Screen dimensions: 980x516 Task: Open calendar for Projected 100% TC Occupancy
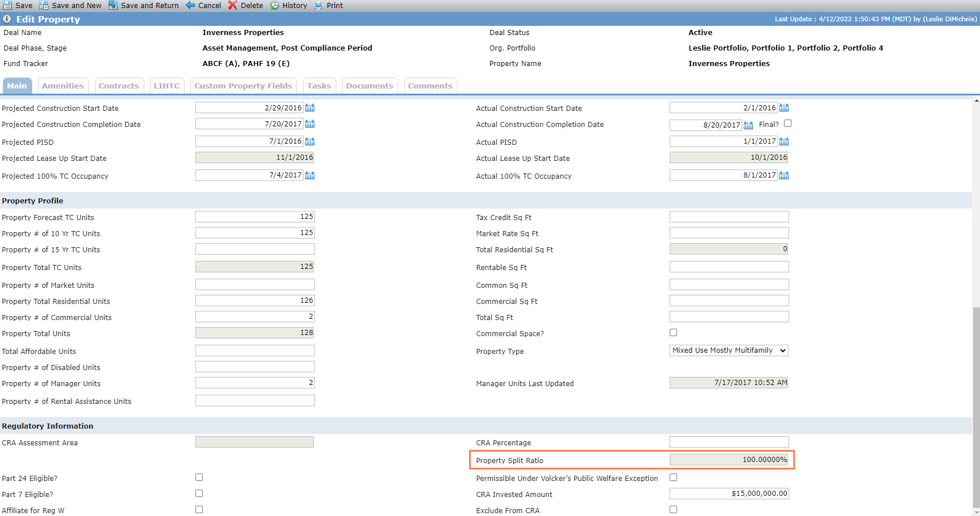coord(310,175)
